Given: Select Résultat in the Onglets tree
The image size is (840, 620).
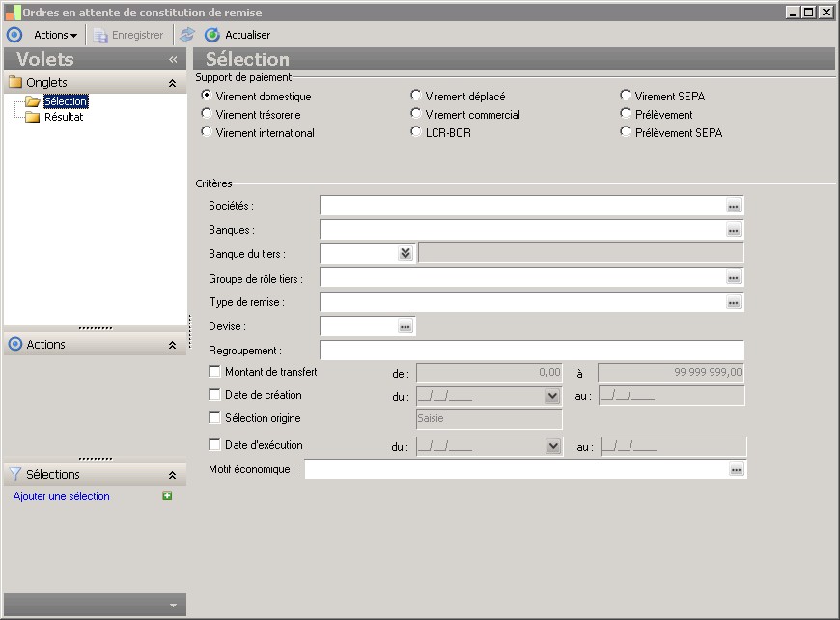Looking at the screenshot, I should 64,117.
